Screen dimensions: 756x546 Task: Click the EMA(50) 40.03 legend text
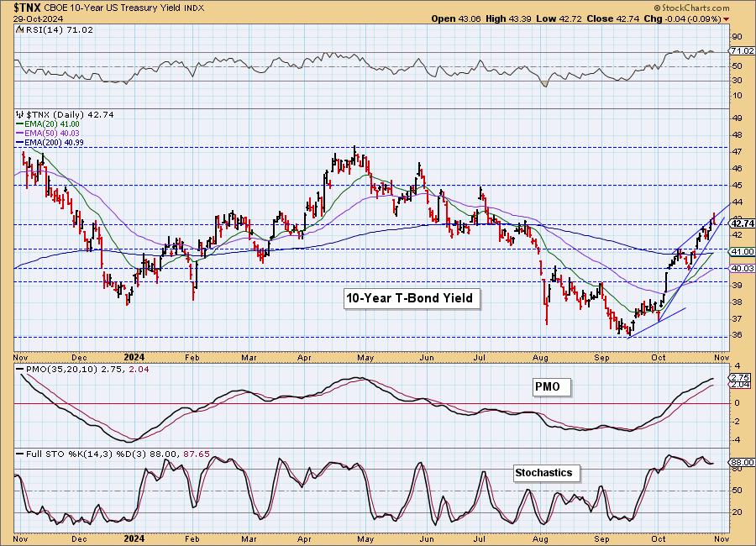(52, 134)
